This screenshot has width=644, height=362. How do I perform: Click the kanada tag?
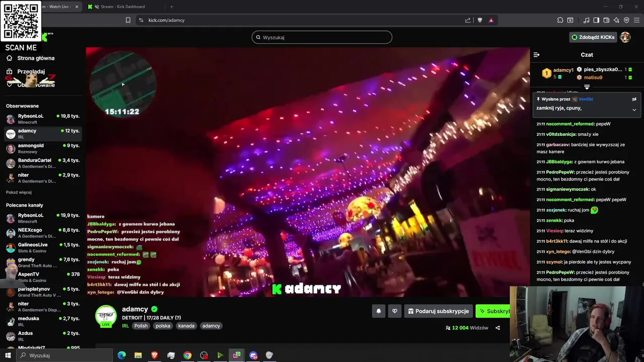pyautogui.click(x=186, y=326)
